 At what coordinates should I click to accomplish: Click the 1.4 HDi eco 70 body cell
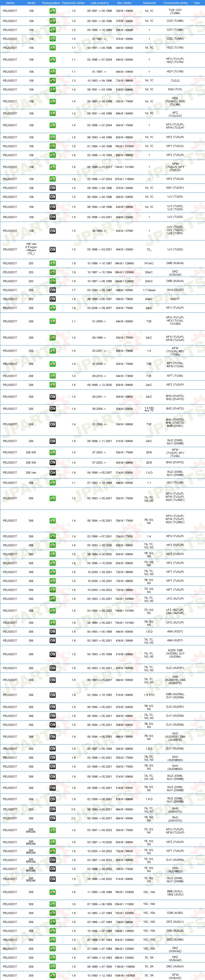click(149, 409)
